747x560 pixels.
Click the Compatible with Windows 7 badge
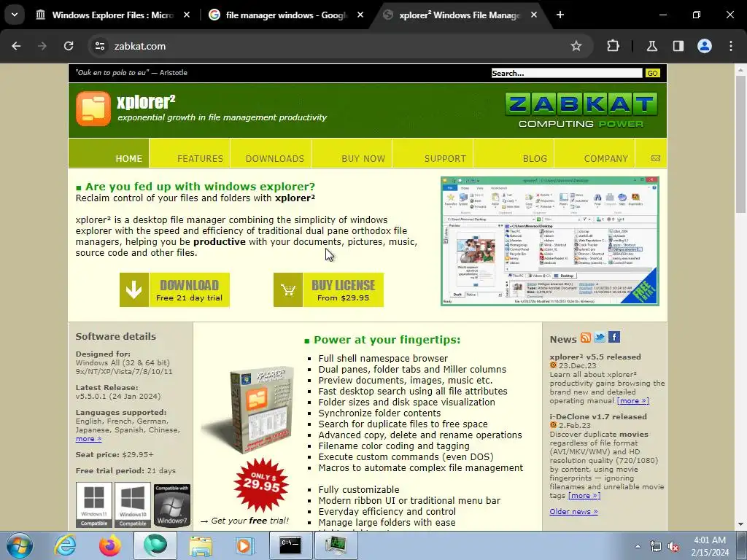tap(172, 505)
